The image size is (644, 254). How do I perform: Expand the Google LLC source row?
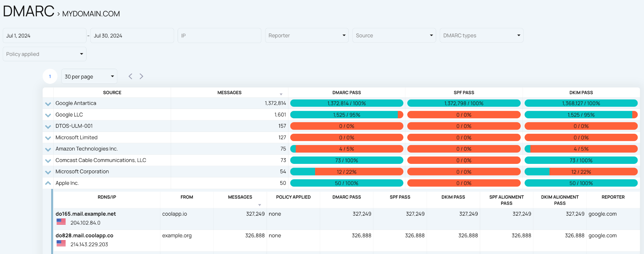pos(48,115)
